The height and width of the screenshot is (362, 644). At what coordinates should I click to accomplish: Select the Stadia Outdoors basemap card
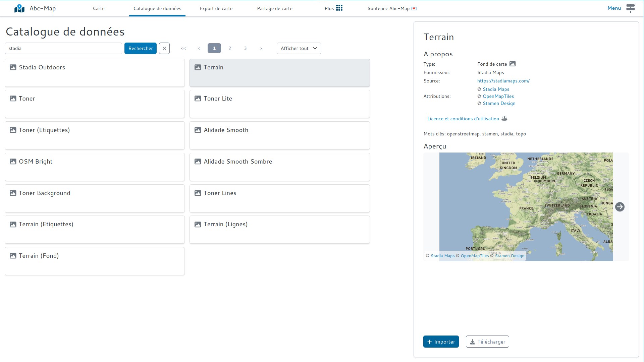pyautogui.click(x=95, y=73)
